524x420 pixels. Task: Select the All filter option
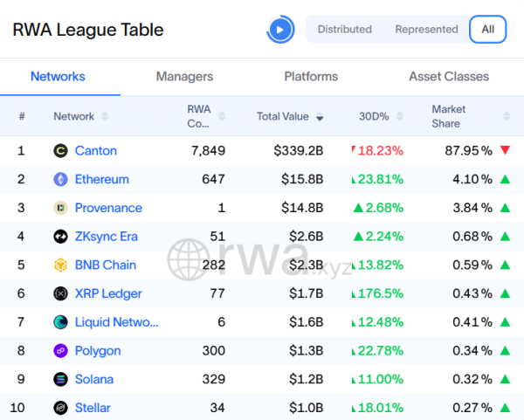[487, 30]
